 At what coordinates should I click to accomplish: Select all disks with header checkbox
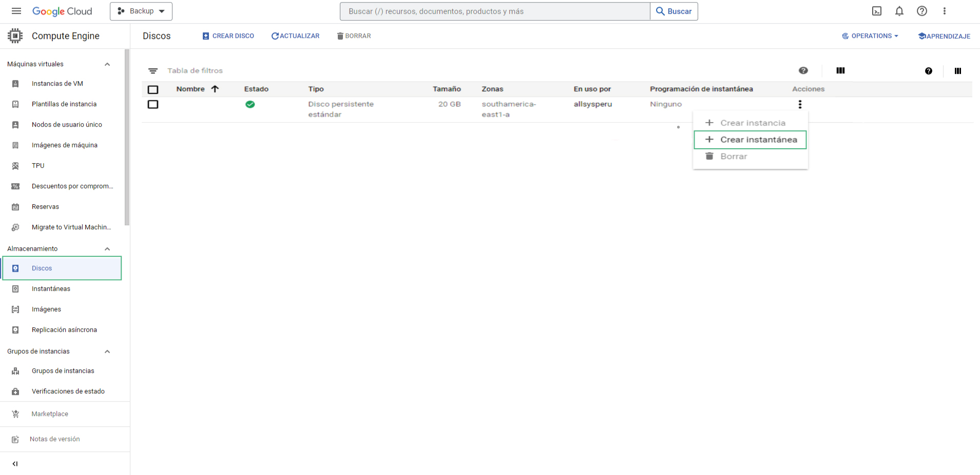click(x=153, y=90)
